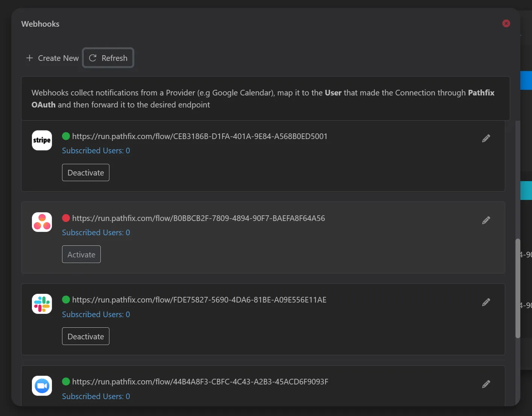The width and height of the screenshot is (532, 416).
Task: Click the green status dot for Stripe webhook
Action: pyautogui.click(x=66, y=136)
